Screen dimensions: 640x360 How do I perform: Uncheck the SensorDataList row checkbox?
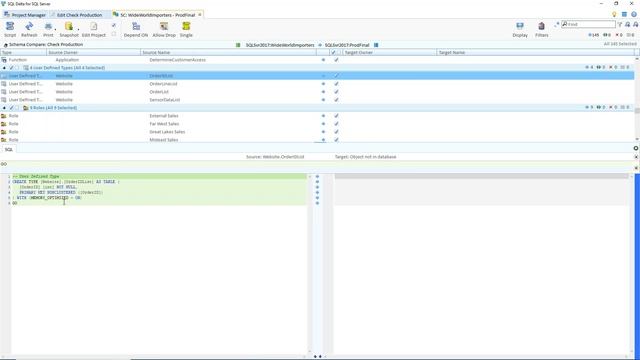[x=336, y=100]
